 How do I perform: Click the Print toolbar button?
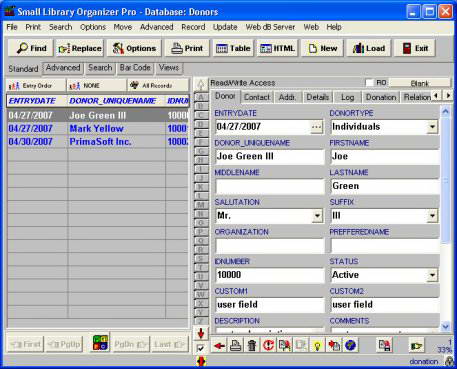(187, 48)
